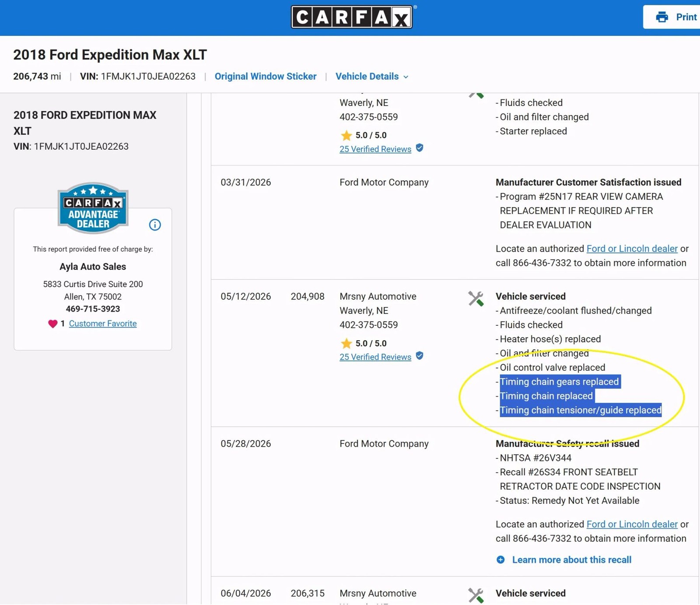Click the pink heart Customer Favorite icon
The image size is (700, 605).
point(52,324)
